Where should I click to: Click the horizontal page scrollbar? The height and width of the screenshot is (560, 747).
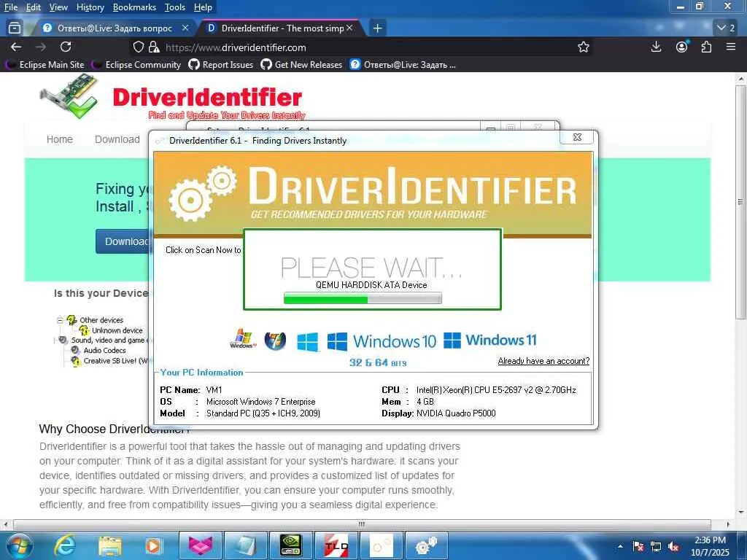(x=362, y=524)
